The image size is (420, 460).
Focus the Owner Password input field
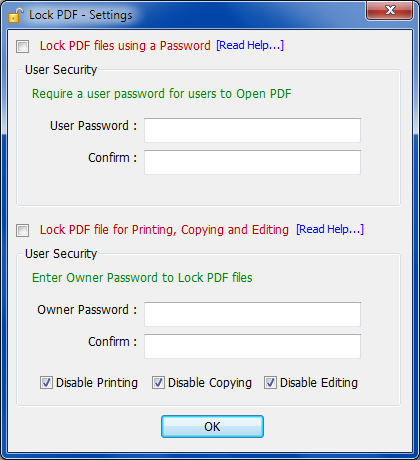[252, 314]
